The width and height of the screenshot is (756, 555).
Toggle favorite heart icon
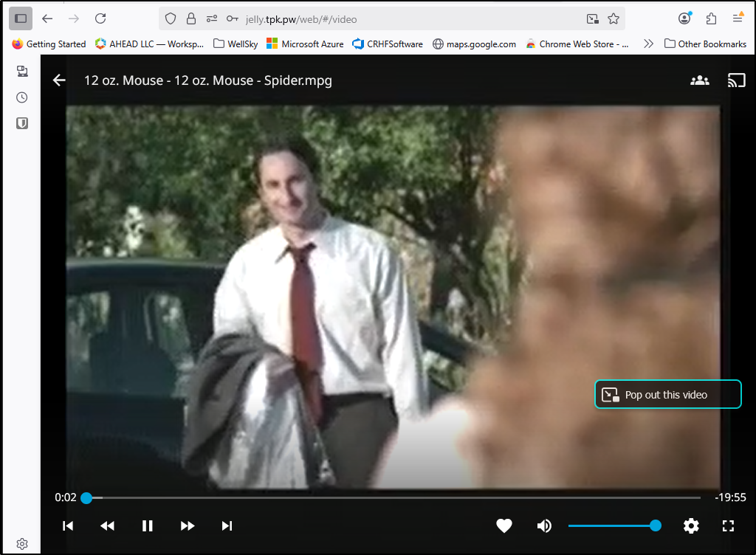(x=504, y=525)
